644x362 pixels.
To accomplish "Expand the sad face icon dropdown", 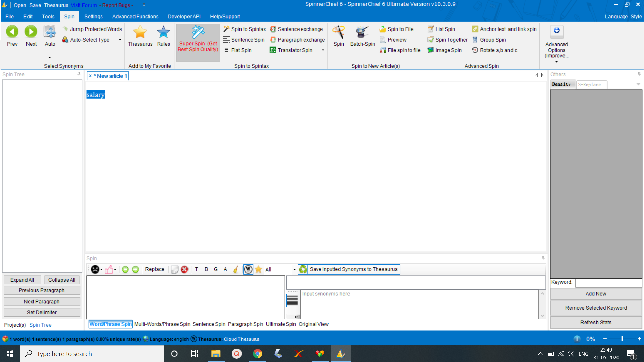I will (x=101, y=270).
